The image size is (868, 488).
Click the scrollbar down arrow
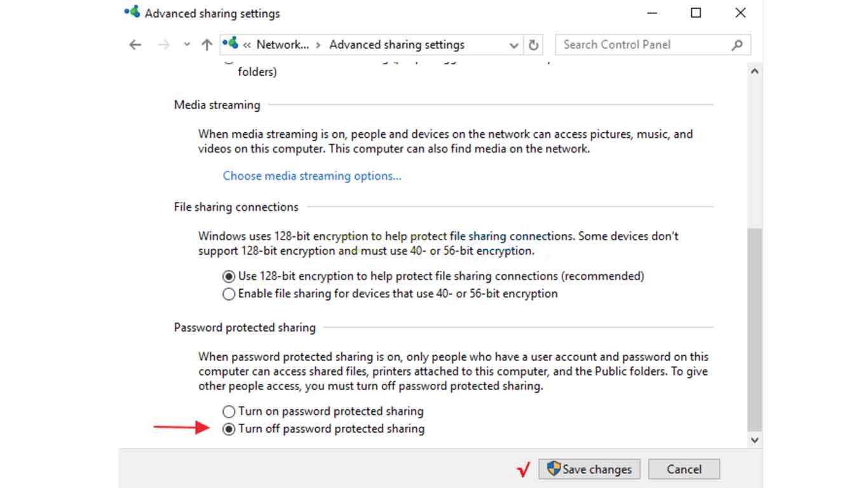click(755, 439)
